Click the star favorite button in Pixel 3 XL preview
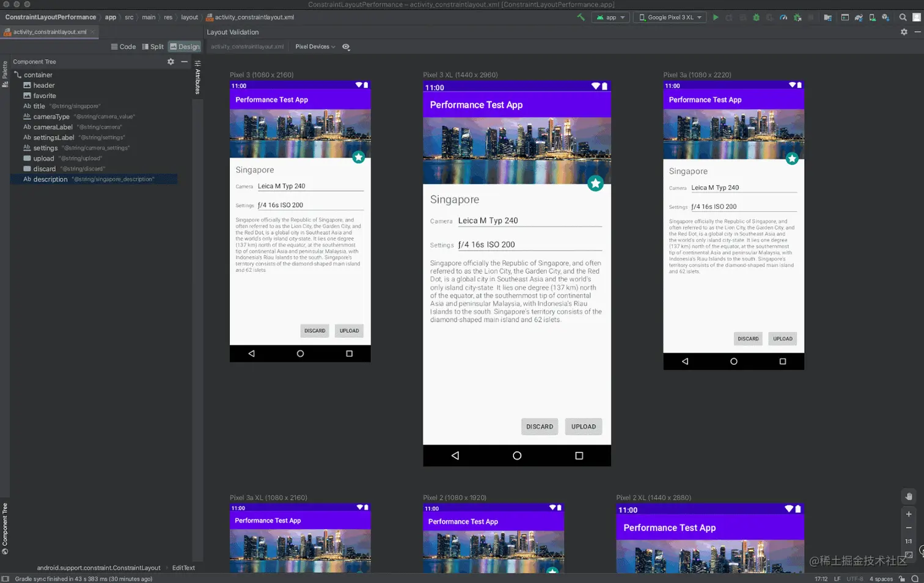Screen dimensions: 924x583 (595, 183)
